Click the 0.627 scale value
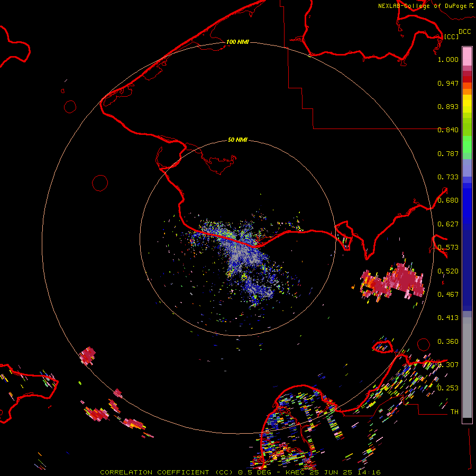Image resolution: width=476 pixels, height=476 pixels. point(448,224)
